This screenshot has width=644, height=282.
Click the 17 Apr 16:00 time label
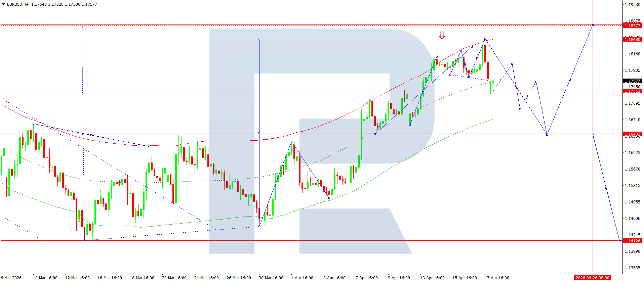[x=496, y=278]
